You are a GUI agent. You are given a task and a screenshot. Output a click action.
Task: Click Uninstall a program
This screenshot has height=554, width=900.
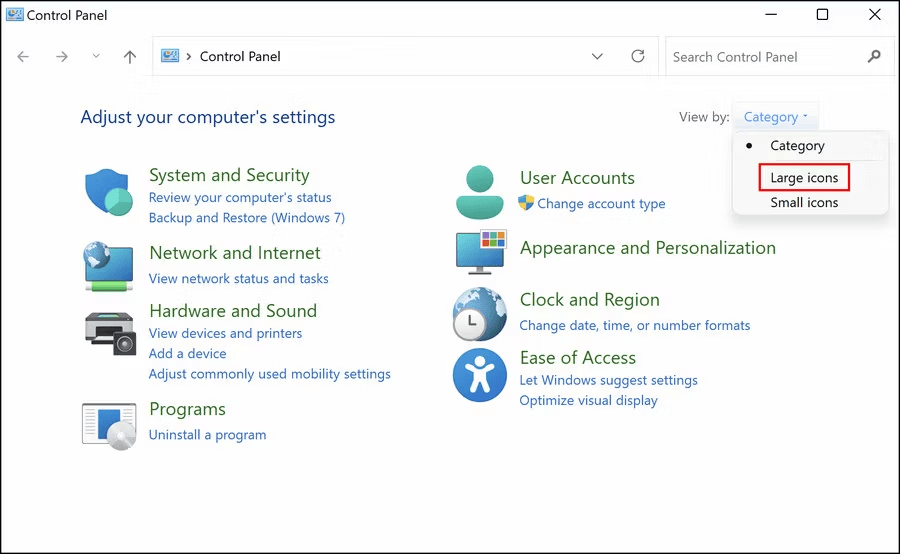pos(207,435)
